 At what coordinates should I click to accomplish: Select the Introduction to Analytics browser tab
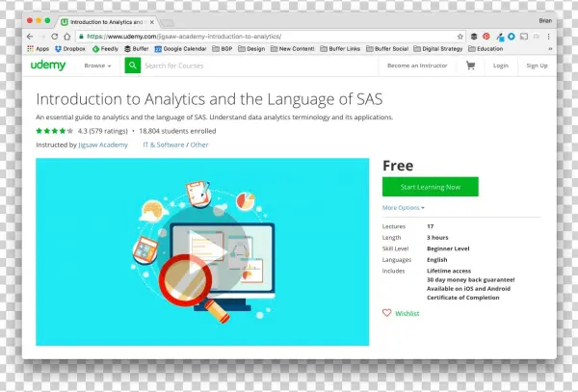tap(107, 22)
